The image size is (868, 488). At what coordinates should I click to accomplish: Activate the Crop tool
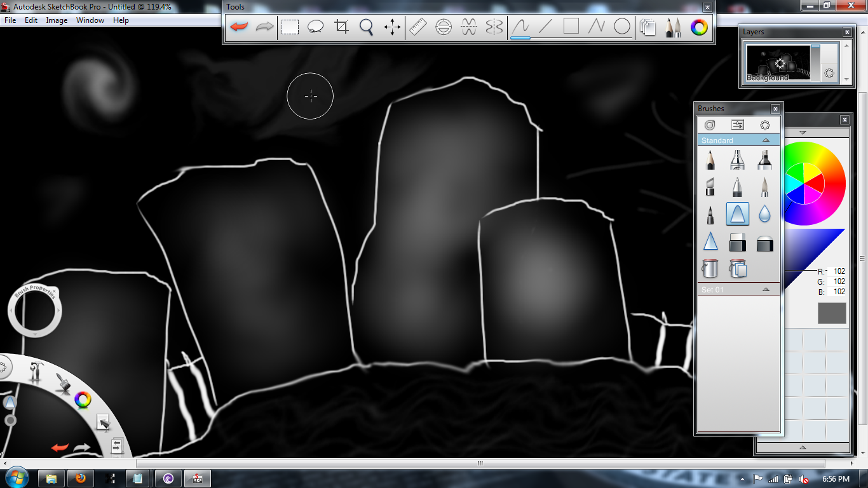[341, 27]
